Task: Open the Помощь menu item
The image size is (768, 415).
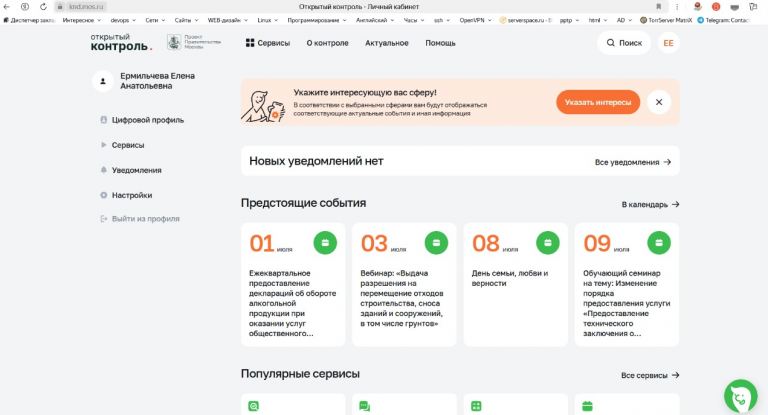Action: [x=440, y=43]
